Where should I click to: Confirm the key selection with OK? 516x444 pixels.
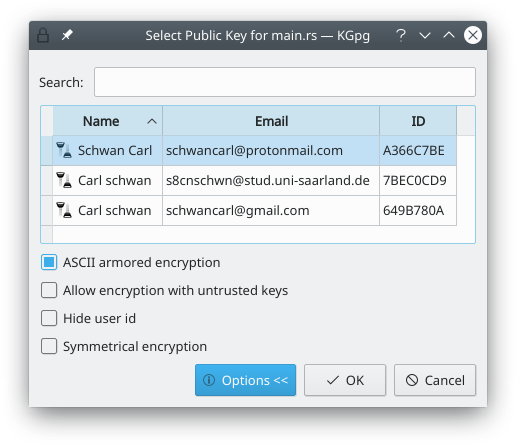click(x=345, y=380)
